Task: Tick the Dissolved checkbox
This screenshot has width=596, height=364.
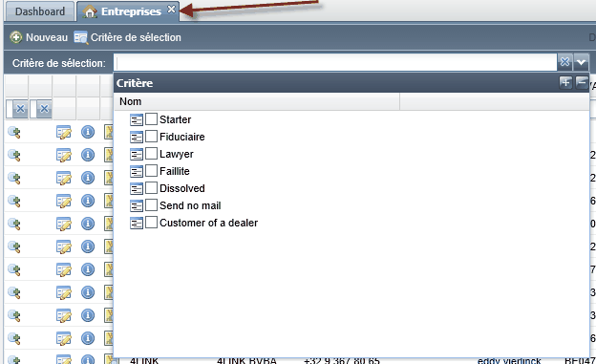Action: coord(151,188)
